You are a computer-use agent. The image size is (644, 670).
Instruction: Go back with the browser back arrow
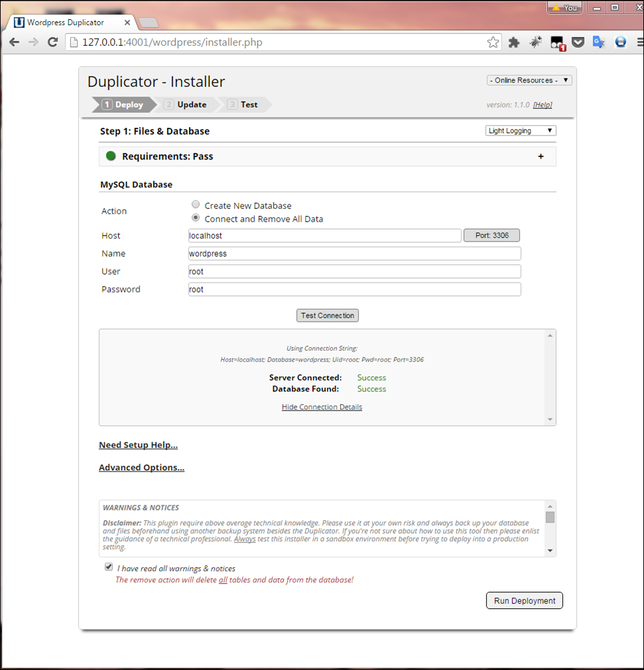(14, 42)
